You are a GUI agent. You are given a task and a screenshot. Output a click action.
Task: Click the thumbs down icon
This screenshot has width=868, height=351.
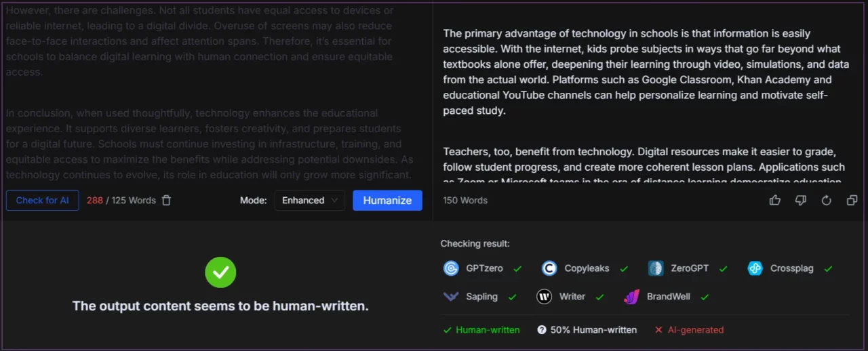coord(801,201)
